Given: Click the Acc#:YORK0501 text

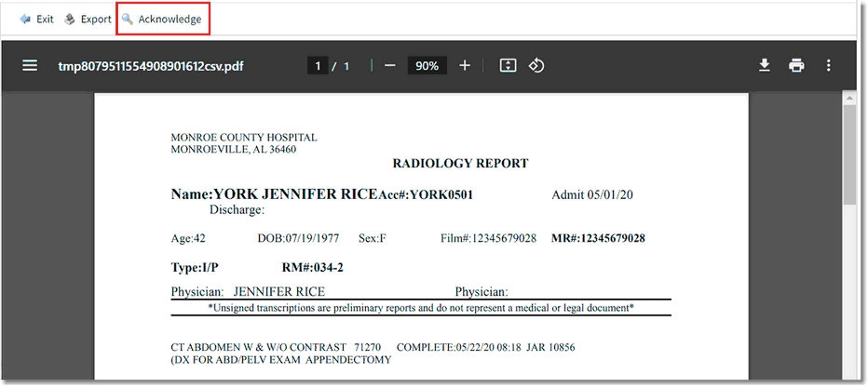Looking at the screenshot, I should pyautogui.click(x=426, y=194).
